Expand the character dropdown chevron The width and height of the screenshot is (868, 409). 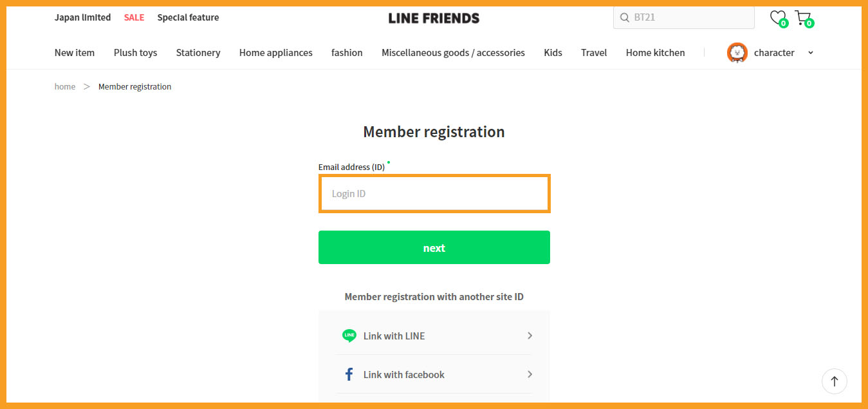pos(810,53)
